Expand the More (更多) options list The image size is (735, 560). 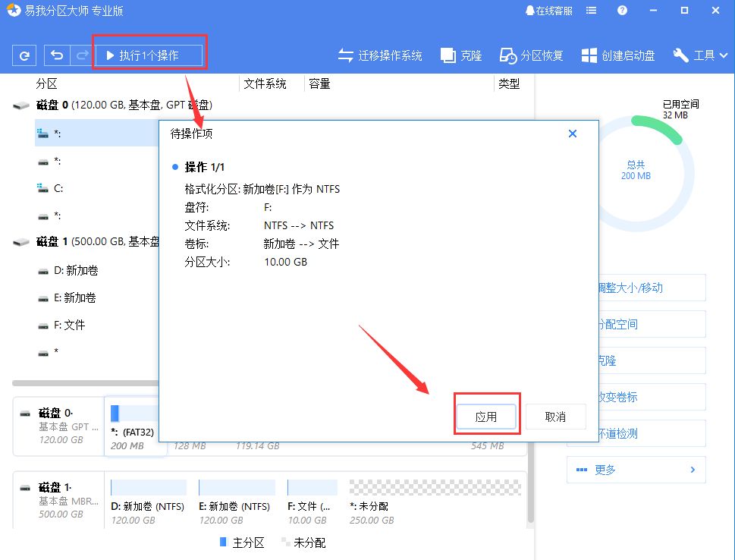[x=636, y=470]
